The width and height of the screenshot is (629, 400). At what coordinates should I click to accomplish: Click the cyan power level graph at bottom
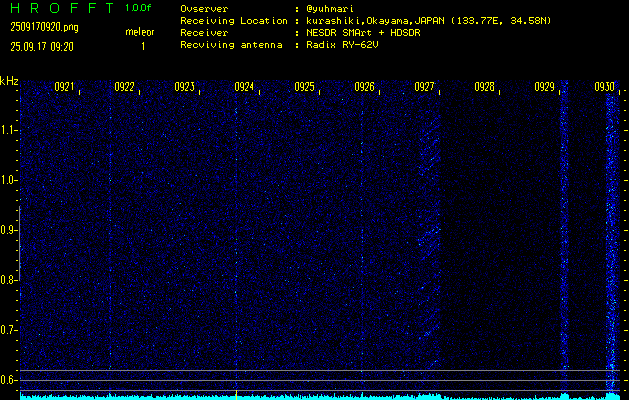coord(320,396)
